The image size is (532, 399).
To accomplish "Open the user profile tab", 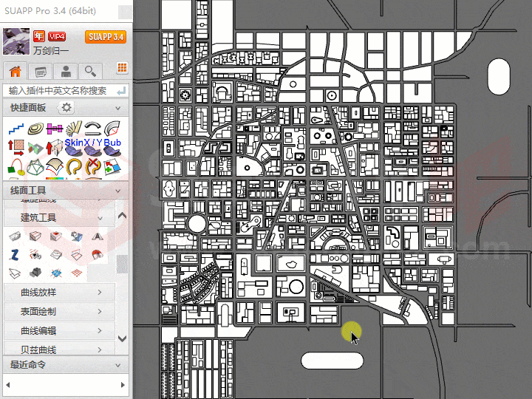I will 66,71.
